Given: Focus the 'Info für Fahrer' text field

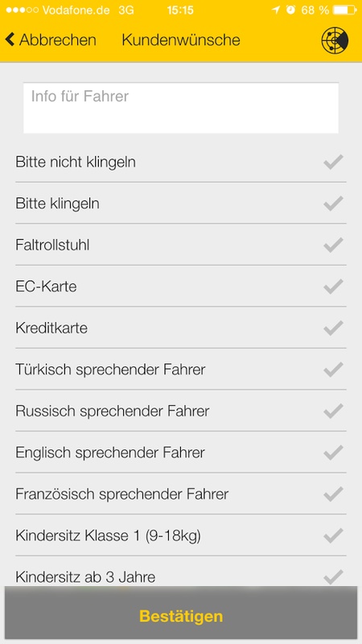Looking at the screenshot, I should [180, 108].
